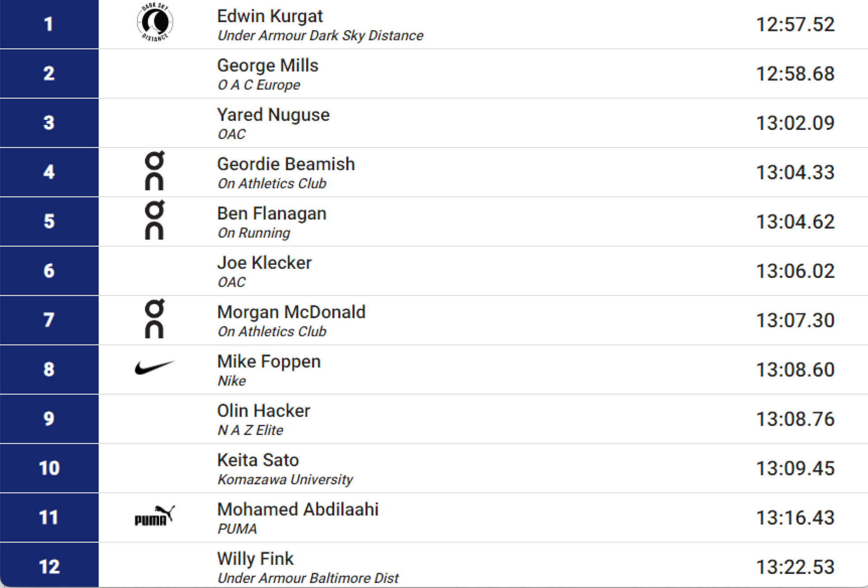Image resolution: width=868 pixels, height=588 pixels.
Task: Click the On logo beside Geordie Beamish
Action: point(155,171)
